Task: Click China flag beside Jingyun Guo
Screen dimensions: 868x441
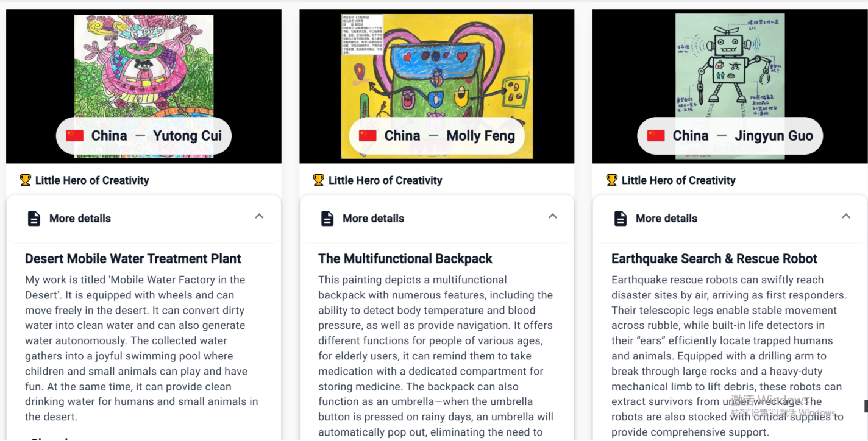Action: click(x=656, y=136)
